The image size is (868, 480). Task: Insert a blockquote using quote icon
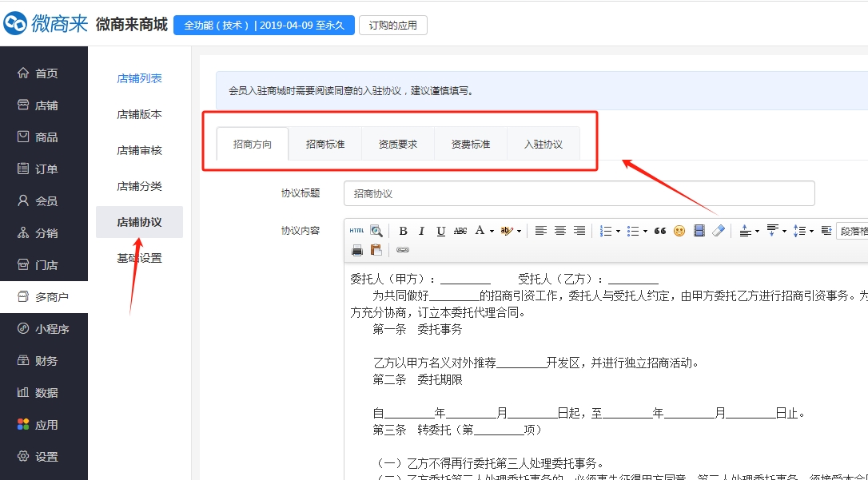[x=659, y=231]
